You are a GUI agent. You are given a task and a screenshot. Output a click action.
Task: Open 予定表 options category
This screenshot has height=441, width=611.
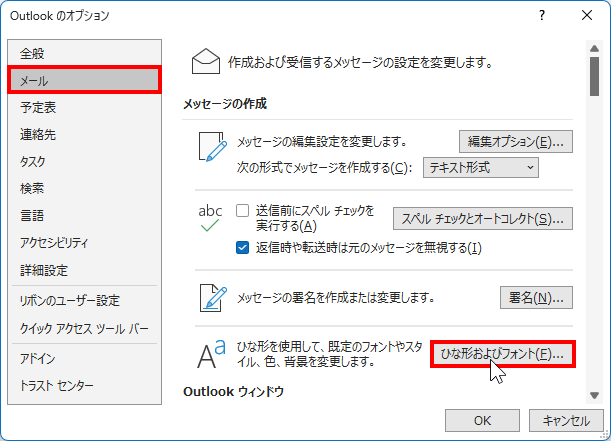[x=84, y=108]
